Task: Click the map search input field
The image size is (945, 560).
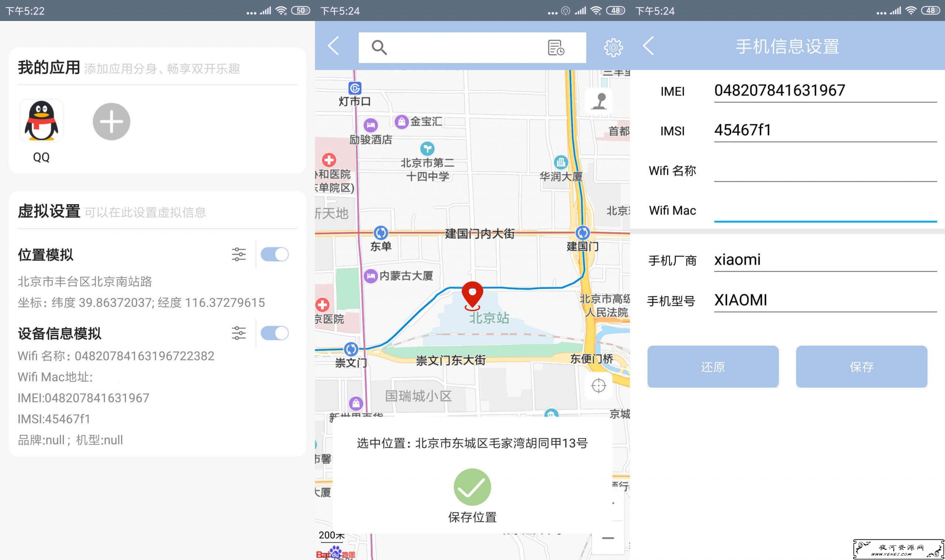Action: point(472,48)
